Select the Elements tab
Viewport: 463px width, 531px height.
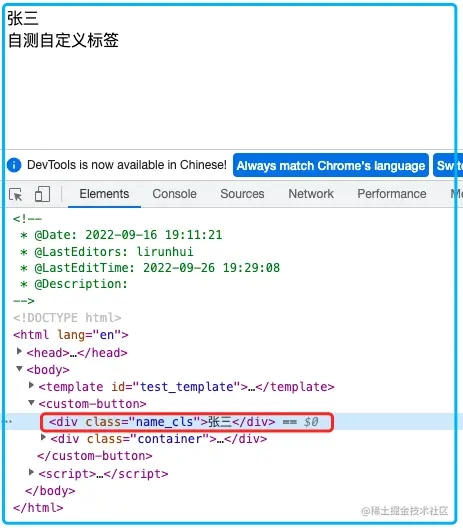pos(104,194)
